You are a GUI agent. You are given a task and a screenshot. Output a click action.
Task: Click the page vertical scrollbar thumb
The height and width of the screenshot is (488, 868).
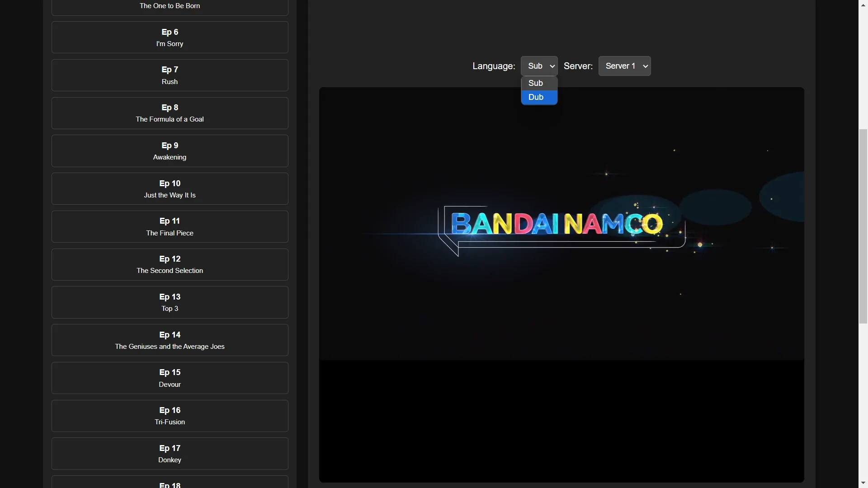pyautogui.click(x=863, y=226)
